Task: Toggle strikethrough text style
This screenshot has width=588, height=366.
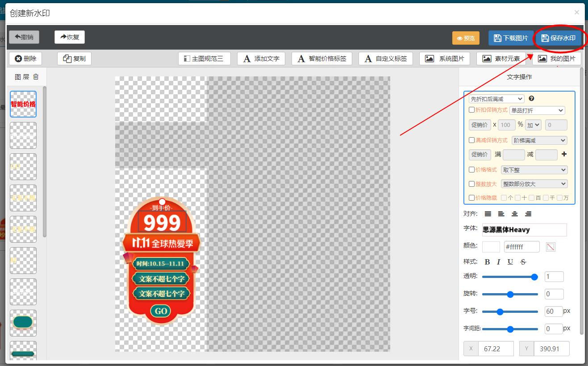Action: 523,262
